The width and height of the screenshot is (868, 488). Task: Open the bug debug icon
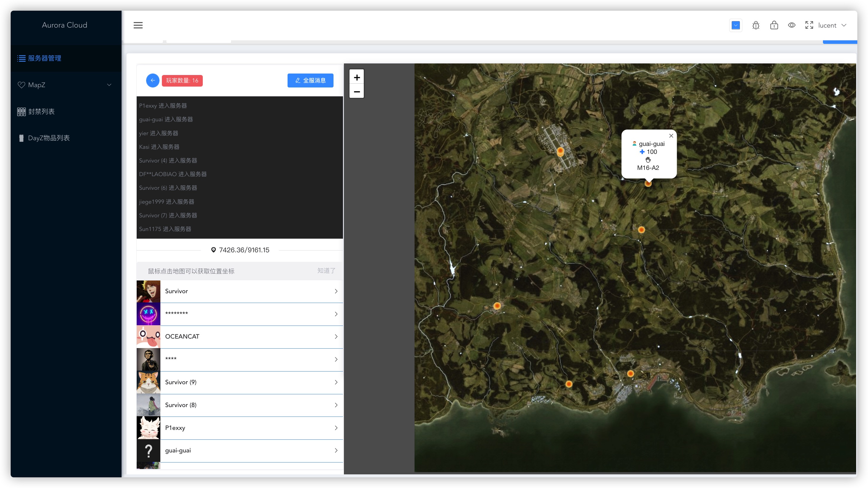tap(756, 25)
